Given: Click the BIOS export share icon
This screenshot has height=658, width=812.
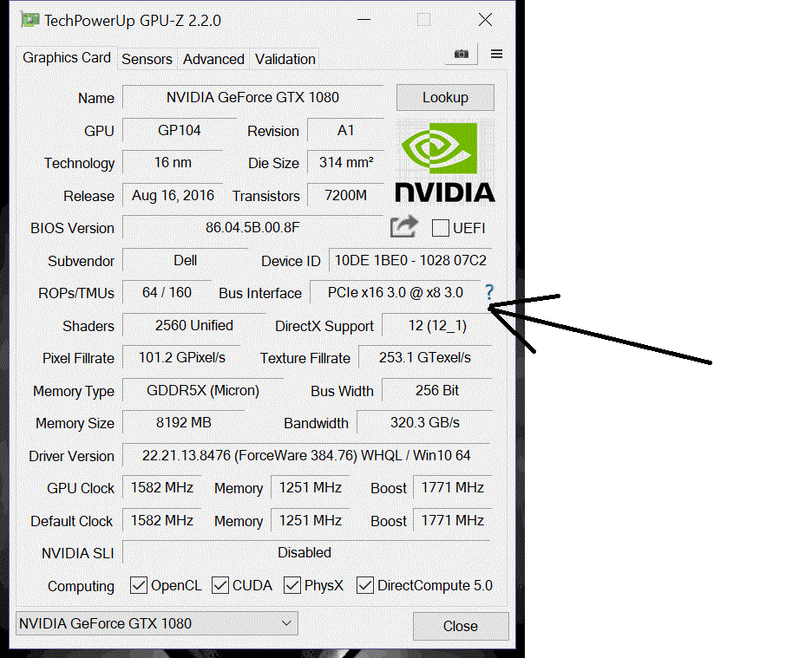Looking at the screenshot, I should click(x=403, y=227).
